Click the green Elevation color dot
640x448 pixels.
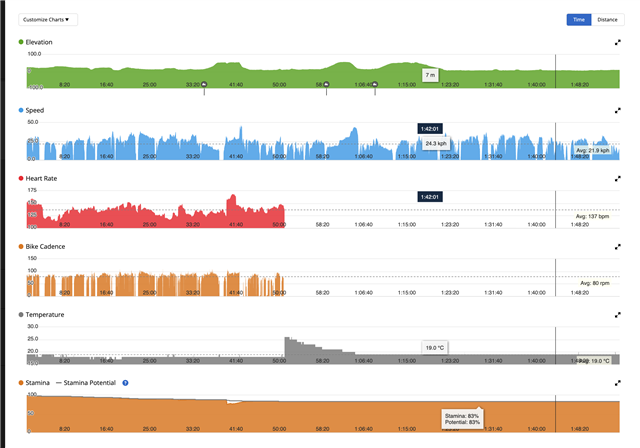tap(22, 42)
